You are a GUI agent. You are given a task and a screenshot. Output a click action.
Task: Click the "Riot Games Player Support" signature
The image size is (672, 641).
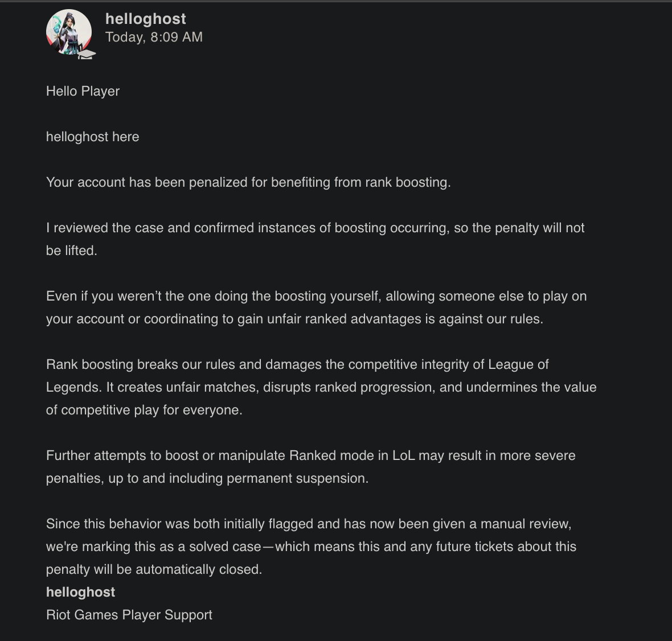tap(129, 615)
